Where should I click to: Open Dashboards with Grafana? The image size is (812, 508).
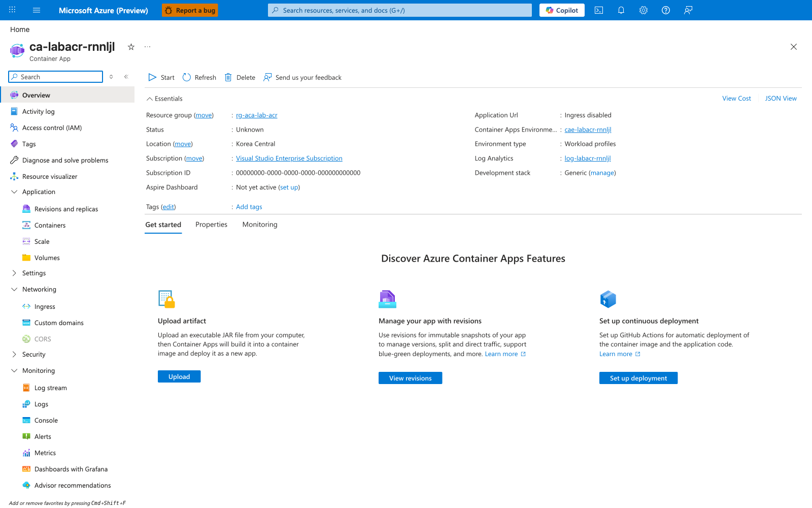tap(71, 469)
